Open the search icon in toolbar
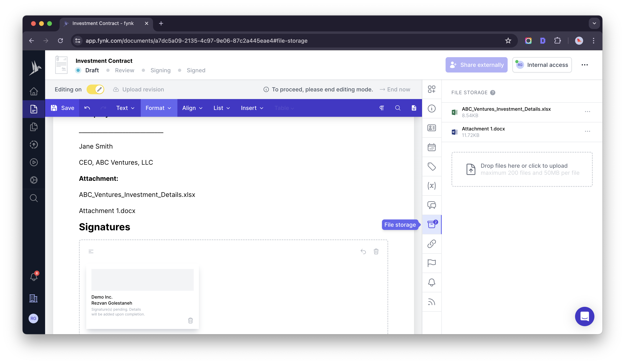 coord(397,108)
